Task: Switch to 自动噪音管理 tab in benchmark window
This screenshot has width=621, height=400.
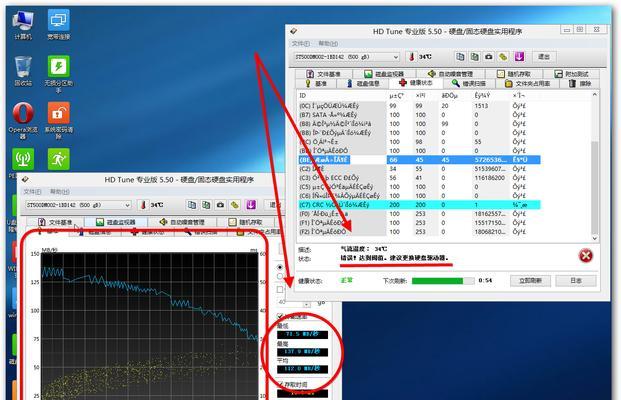Action: 182,222
